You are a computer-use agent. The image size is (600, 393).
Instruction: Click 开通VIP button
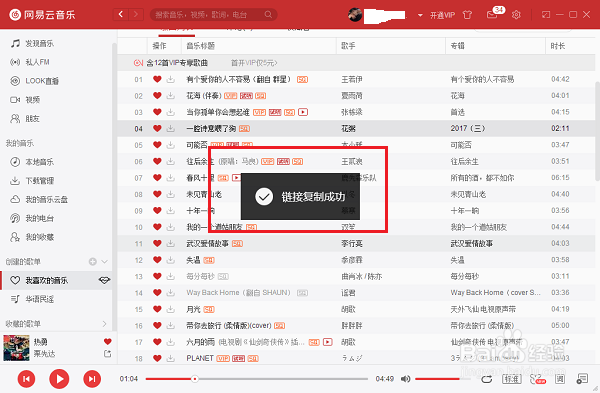442,15
